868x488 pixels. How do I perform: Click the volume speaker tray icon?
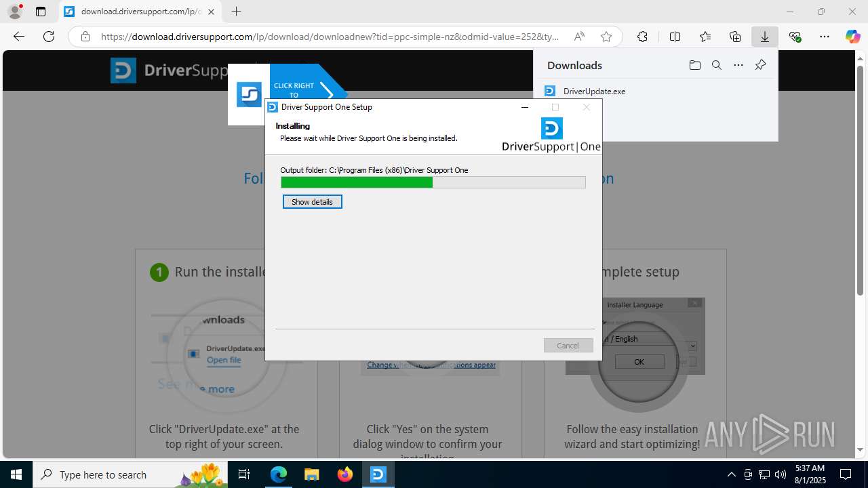point(781,474)
